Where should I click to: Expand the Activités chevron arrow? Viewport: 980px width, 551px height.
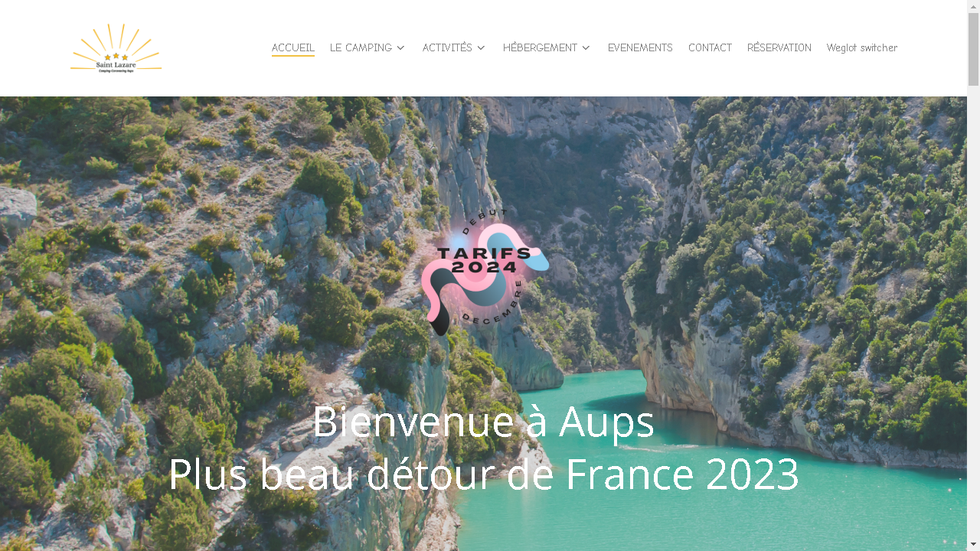pos(481,48)
